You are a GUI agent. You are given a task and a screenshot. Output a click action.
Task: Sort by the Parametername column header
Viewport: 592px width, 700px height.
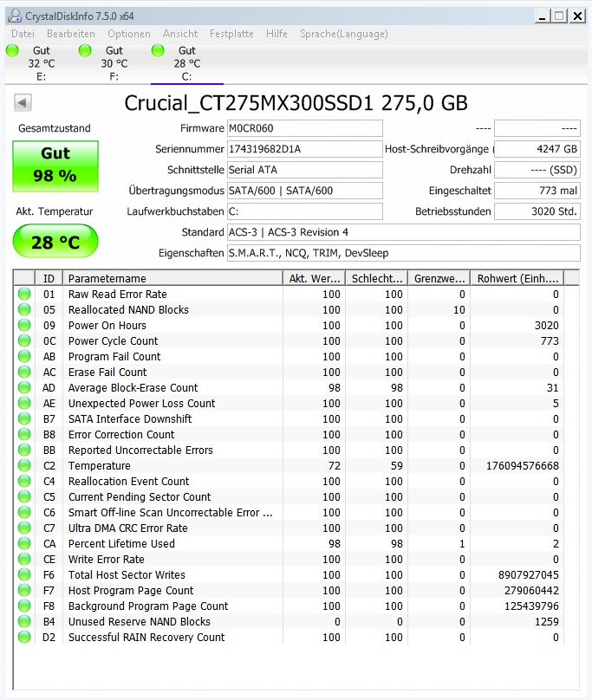coord(172,278)
